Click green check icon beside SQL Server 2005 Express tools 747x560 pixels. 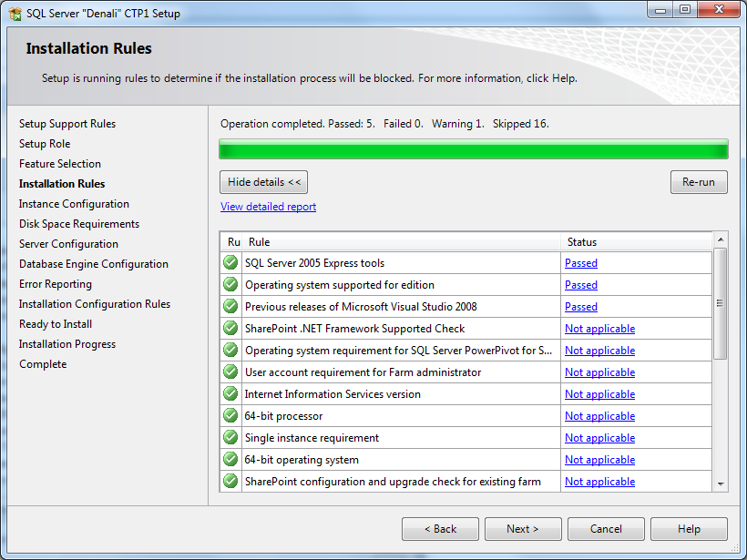coord(230,263)
